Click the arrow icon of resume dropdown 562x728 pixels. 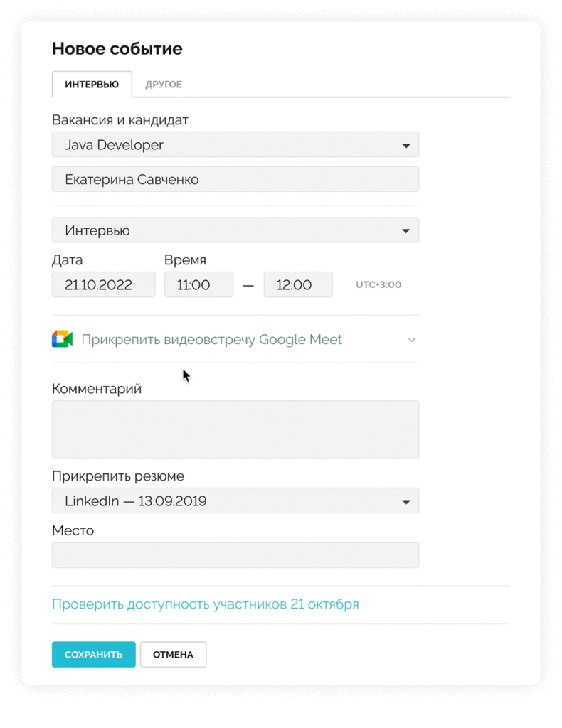(406, 502)
